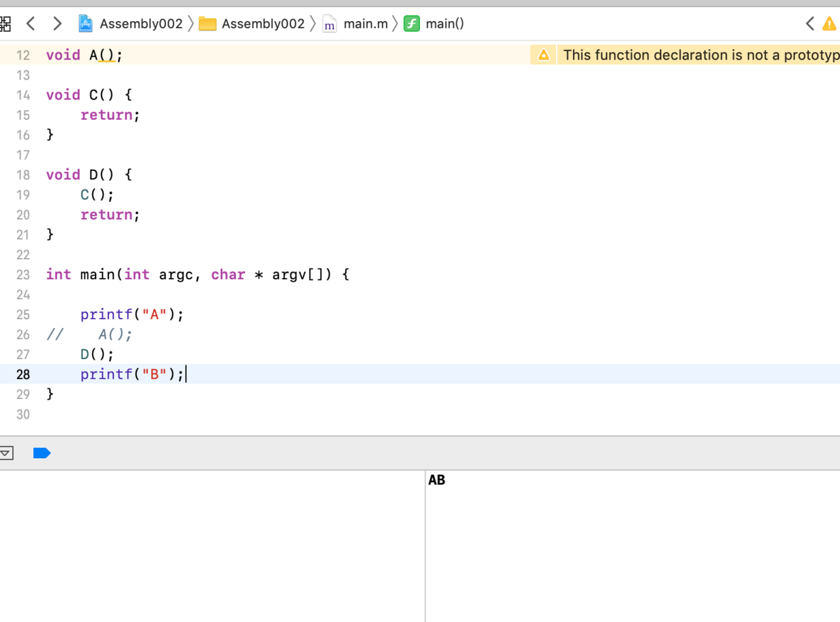Open main() function list in jump bar
This screenshot has width=840, height=622.
(434, 24)
